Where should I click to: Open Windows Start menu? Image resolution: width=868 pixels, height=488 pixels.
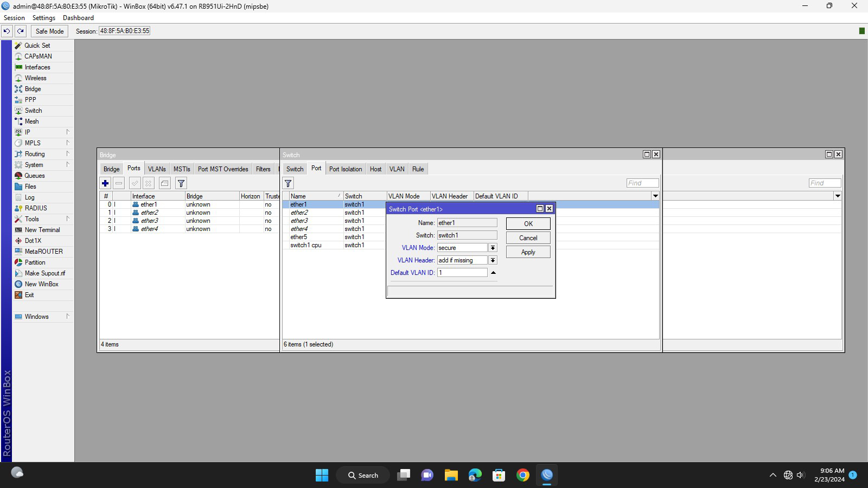tap(322, 475)
